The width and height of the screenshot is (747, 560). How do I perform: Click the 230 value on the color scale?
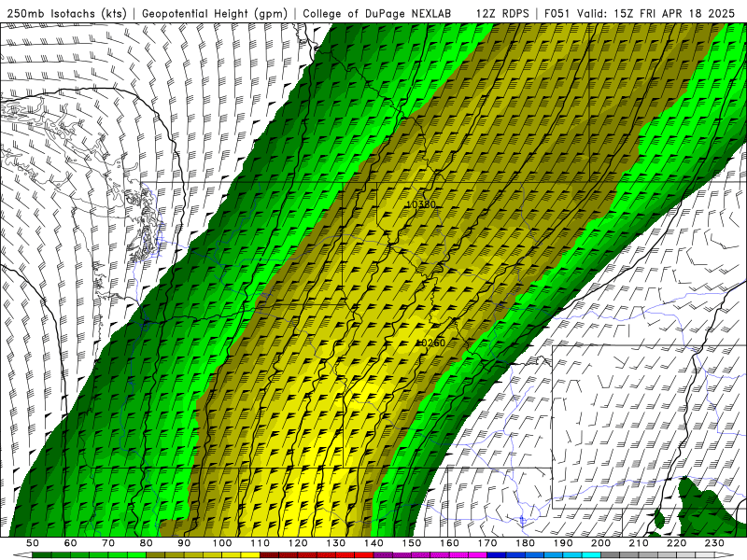click(x=714, y=543)
